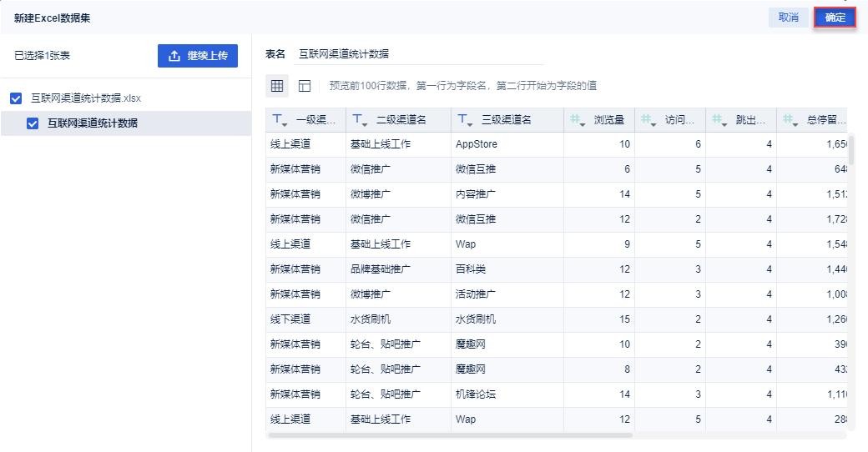Viewport: 868px width, 452px height.
Task: Select the AppStore cell in first row
Action: (477, 144)
